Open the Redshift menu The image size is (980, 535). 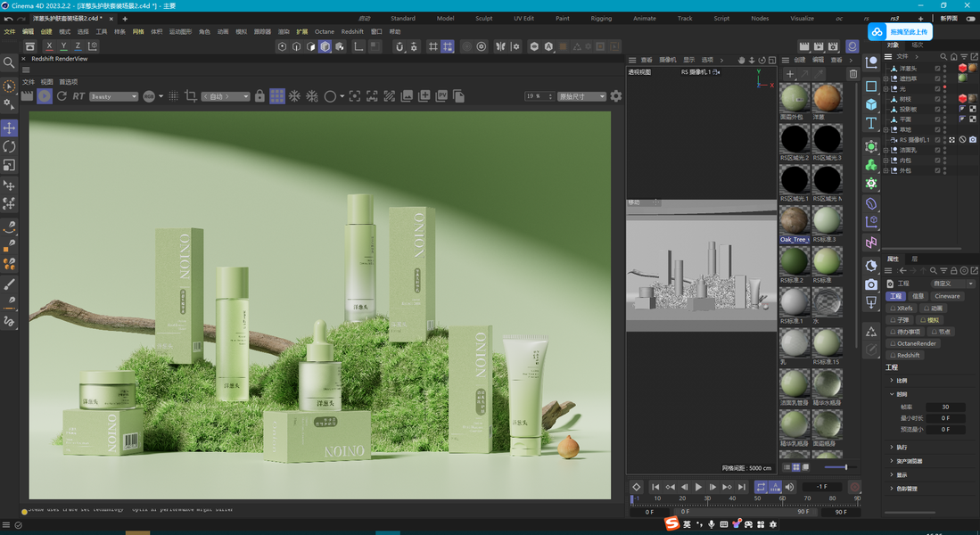click(x=352, y=31)
